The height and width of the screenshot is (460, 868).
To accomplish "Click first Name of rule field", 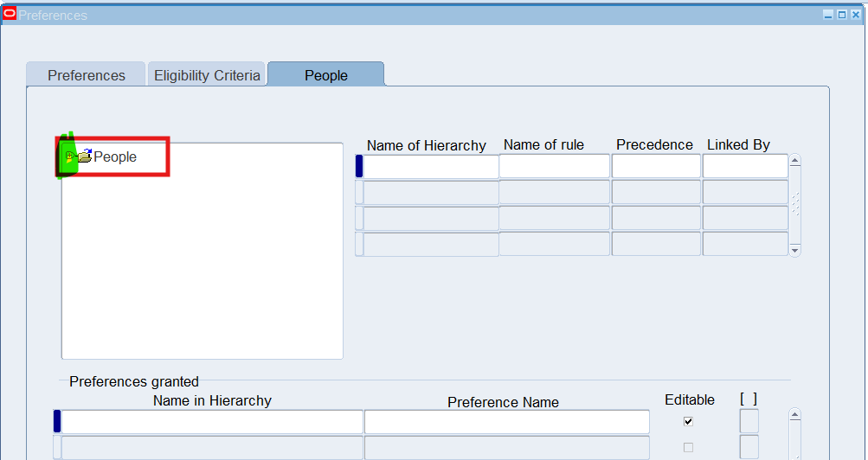I will [x=554, y=166].
